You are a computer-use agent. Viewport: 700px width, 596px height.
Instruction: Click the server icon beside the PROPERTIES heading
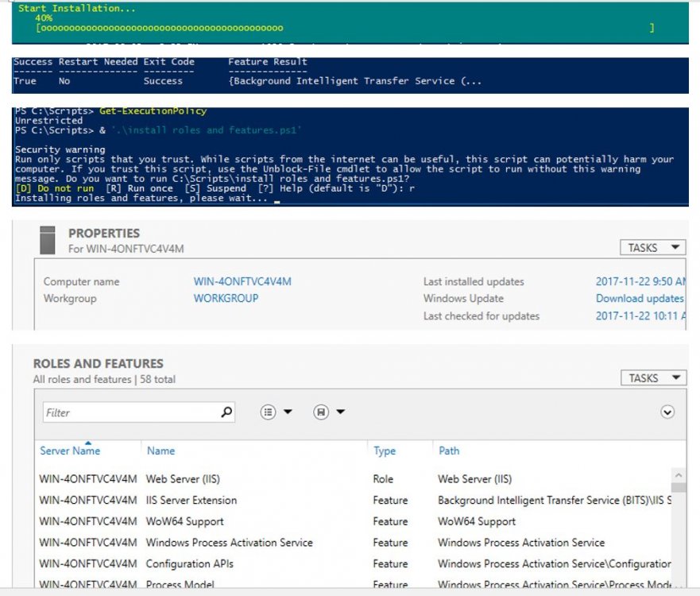click(48, 240)
